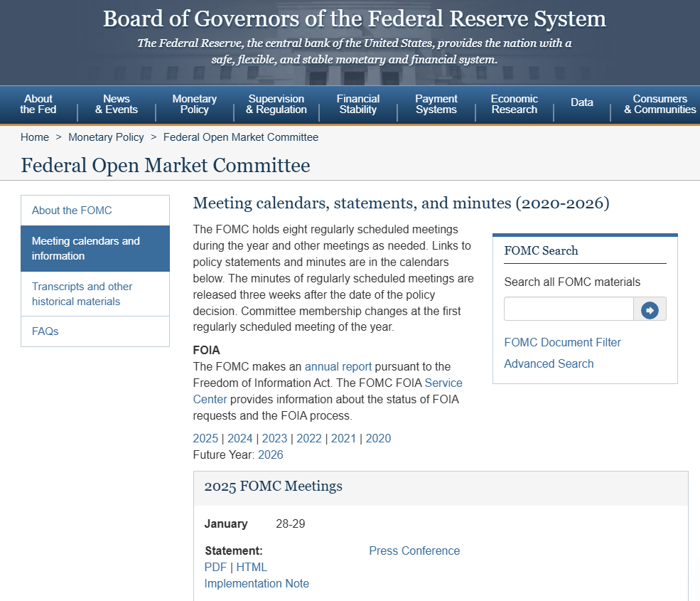Viewport: 700px width, 601px height.
Task: Open Monetary Policy menu
Action: click(x=195, y=104)
